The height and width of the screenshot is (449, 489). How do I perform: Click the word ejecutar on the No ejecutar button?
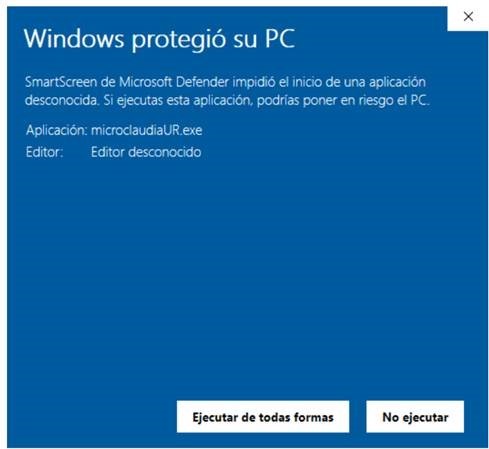click(425, 417)
